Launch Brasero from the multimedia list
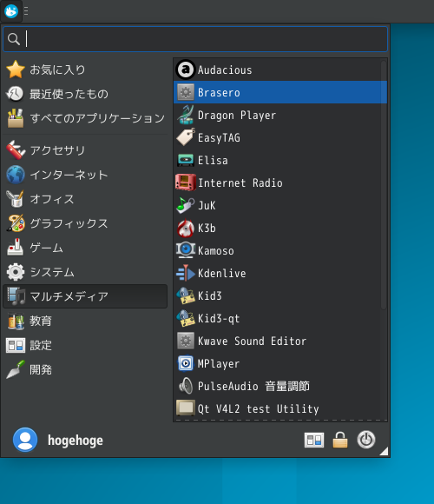The image size is (434, 504). coord(279,92)
